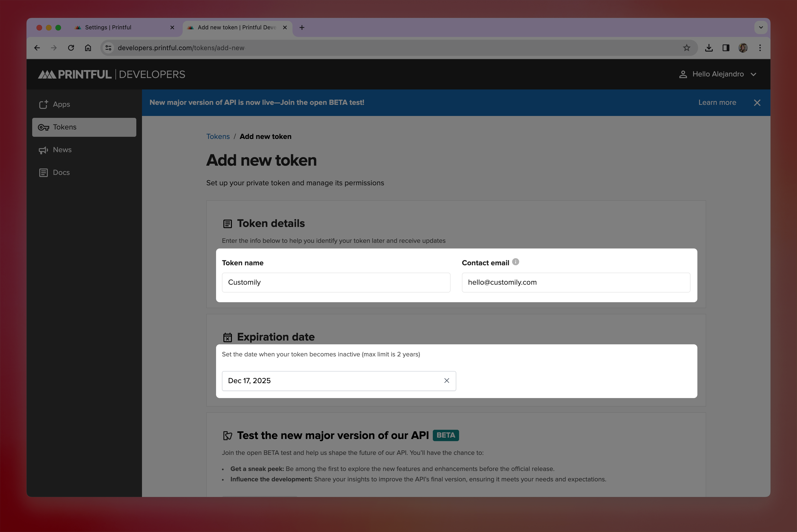Switch to Settings | Printful tab

108,27
